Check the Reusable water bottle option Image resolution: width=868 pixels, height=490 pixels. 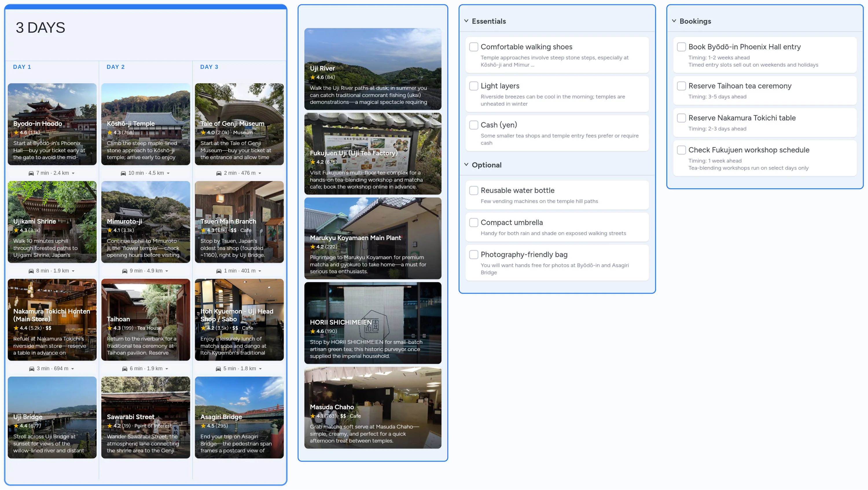pyautogui.click(x=474, y=190)
